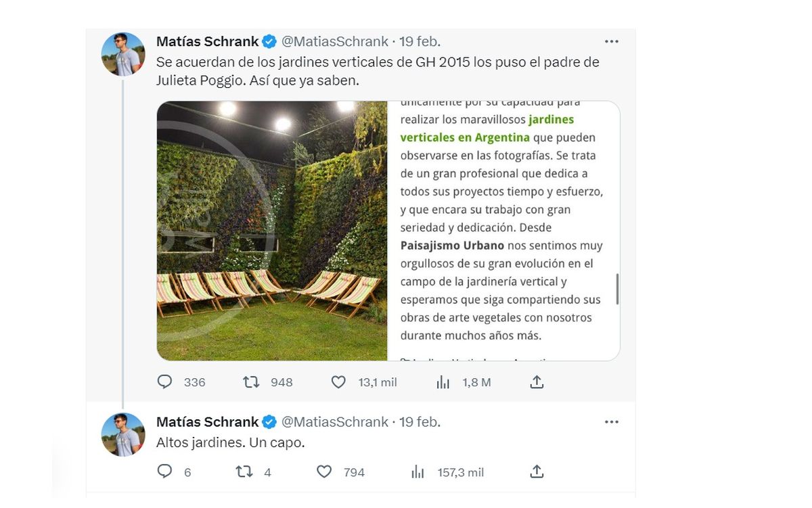Share the first tweet about jardines verticales
The width and height of the screenshot is (812, 508).
[537, 382]
